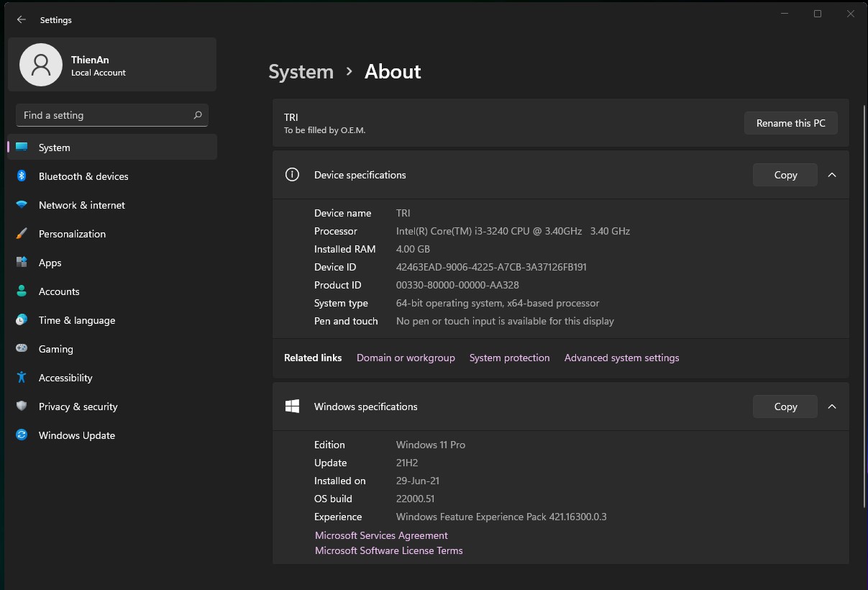This screenshot has width=868, height=590.
Task: Open Gaming settings
Action: 112,349
